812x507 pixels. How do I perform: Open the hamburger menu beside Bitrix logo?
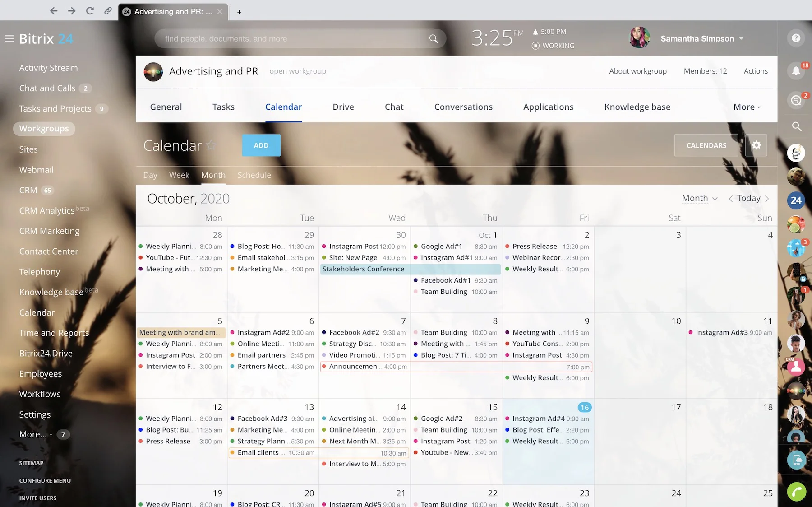9,39
